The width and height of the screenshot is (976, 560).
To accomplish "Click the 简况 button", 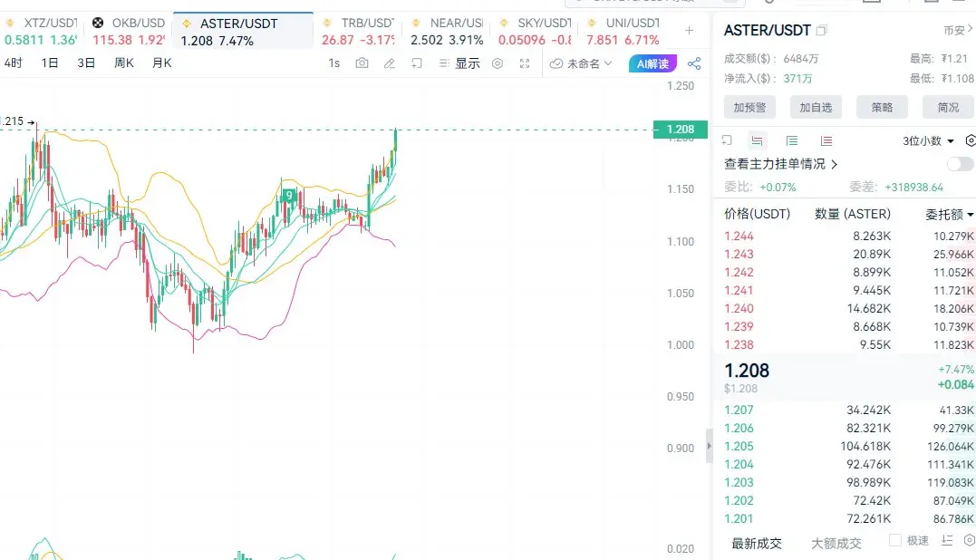I will click(x=949, y=107).
